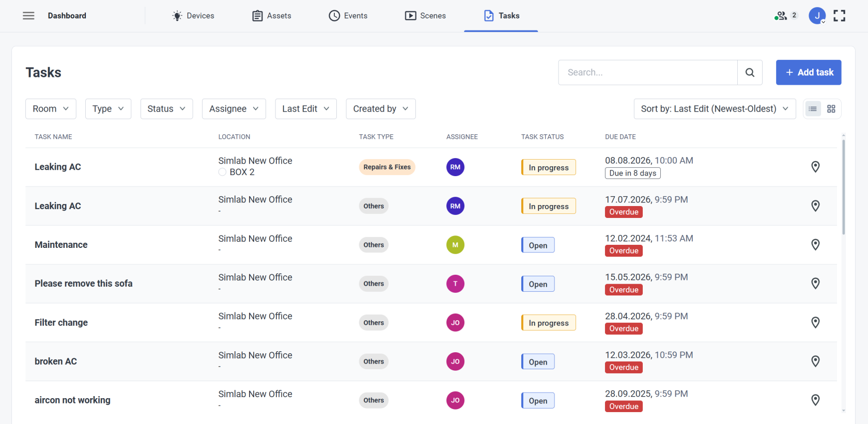Enter fullscreen mode via the fullscreen icon

[x=840, y=15]
